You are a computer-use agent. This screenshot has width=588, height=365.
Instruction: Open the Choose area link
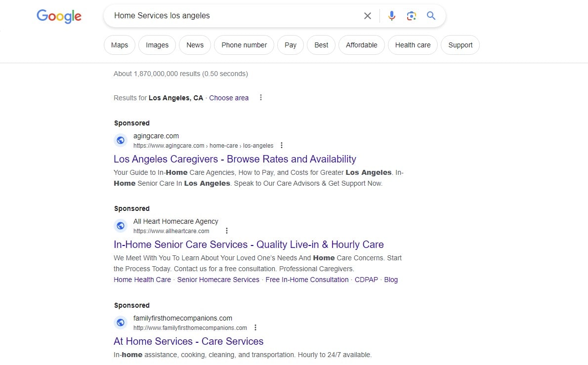click(x=229, y=97)
